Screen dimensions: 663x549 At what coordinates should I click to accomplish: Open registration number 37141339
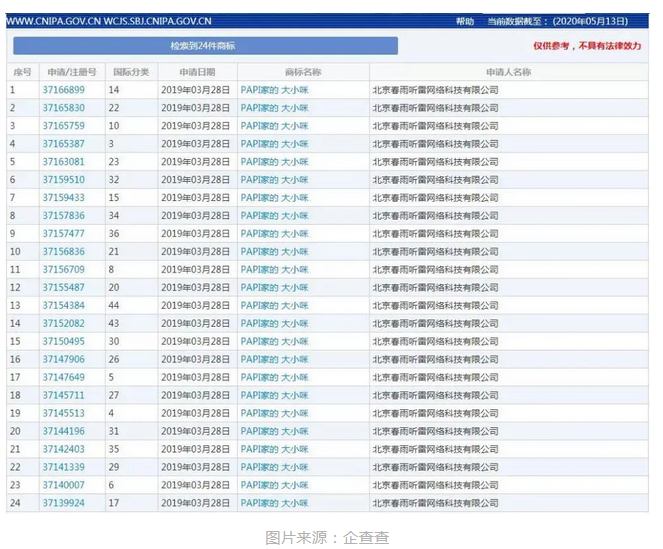(x=63, y=467)
